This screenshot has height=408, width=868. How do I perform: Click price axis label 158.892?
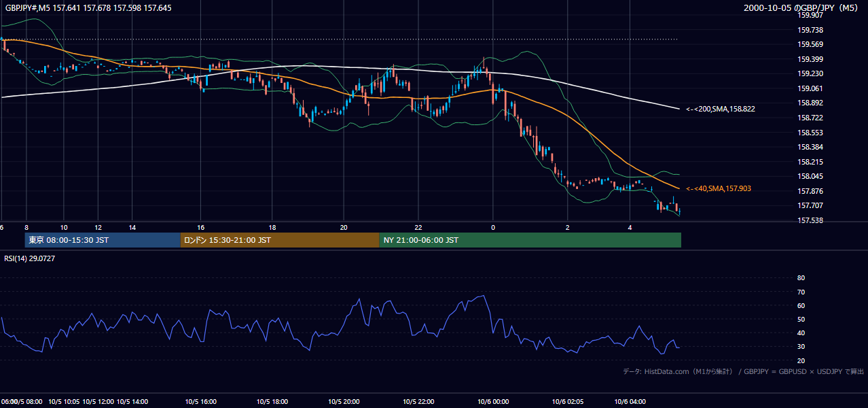tap(810, 103)
